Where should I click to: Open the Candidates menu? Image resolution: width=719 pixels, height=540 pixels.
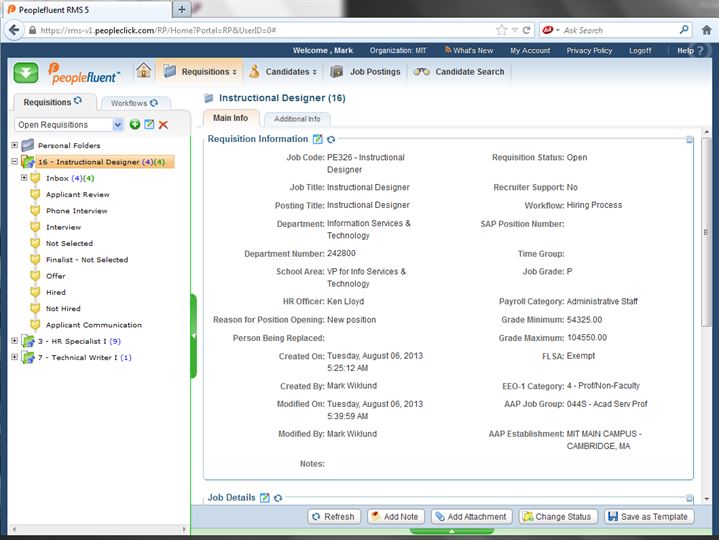point(284,72)
